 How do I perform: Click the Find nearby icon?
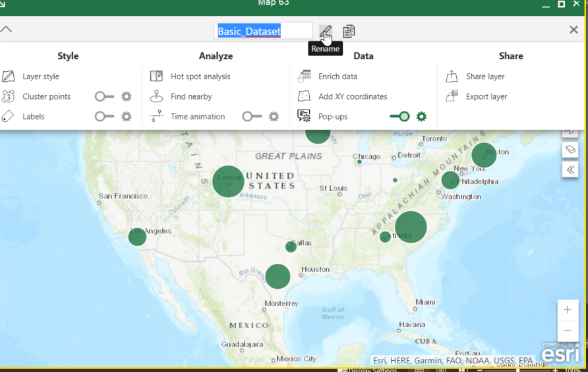[156, 96]
